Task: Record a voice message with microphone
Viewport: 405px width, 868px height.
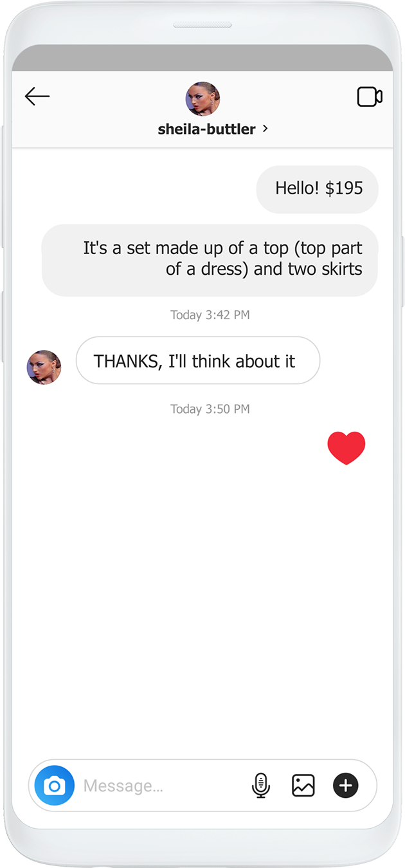Action: pyautogui.click(x=260, y=785)
